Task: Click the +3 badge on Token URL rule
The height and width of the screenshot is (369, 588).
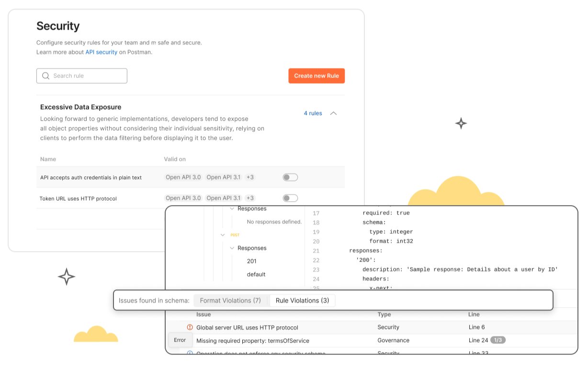Action: (250, 198)
